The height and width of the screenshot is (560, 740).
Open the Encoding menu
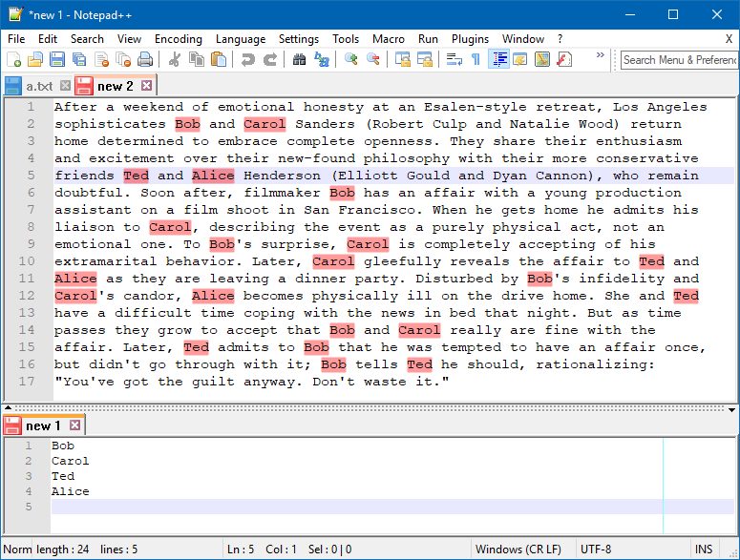(x=179, y=39)
